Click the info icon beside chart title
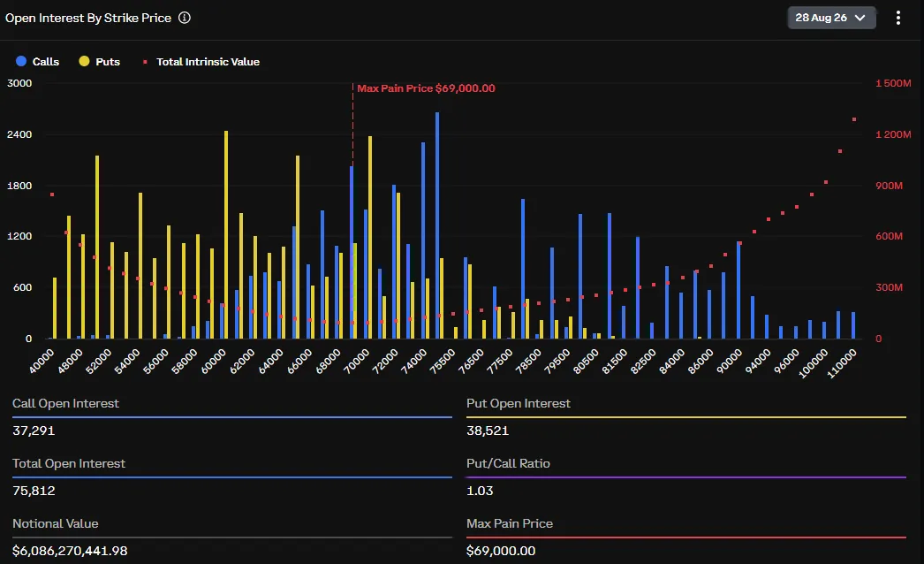 pos(185,18)
